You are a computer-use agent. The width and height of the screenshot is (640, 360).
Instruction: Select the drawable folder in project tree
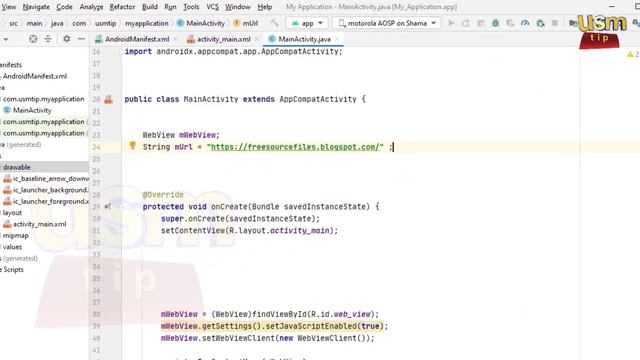[17, 167]
